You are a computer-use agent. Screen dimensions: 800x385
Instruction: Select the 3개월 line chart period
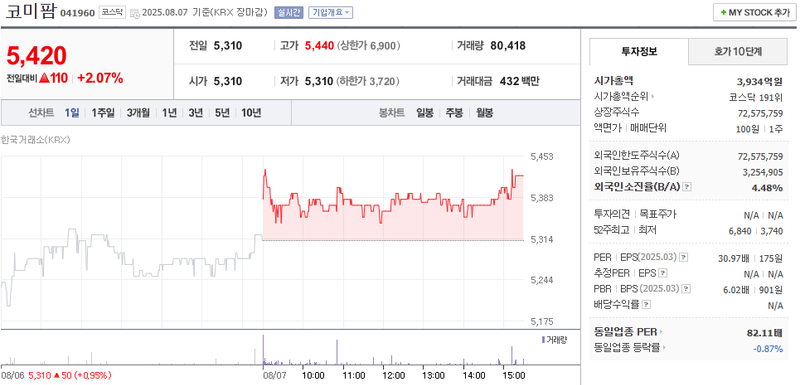coord(138,113)
